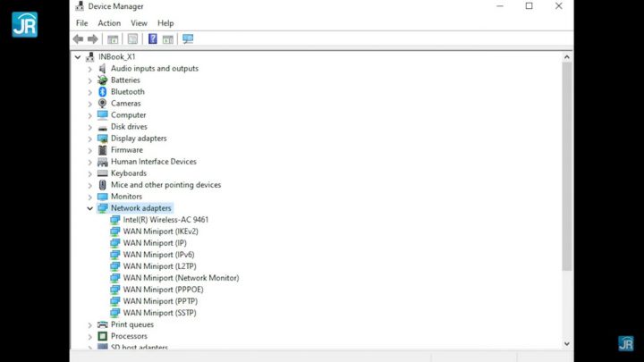Open the File menu
Screen dimensions: 644x362
(81, 23)
